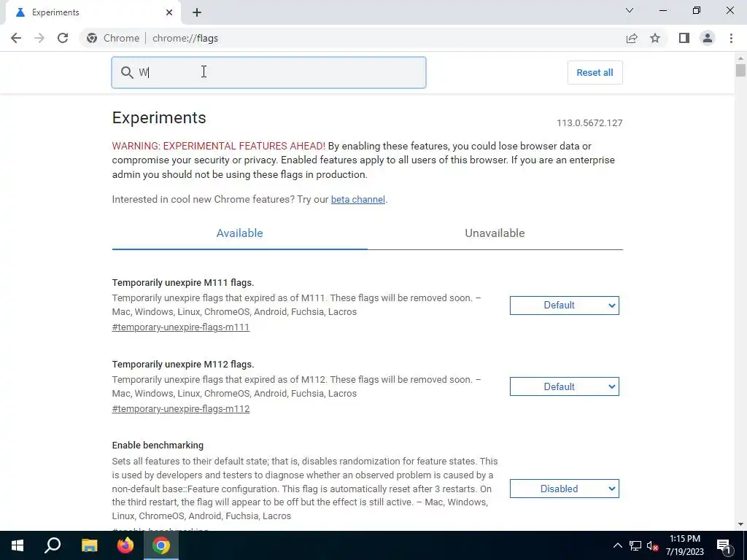Click the Chrome taskbar icon
This screenshot has height=560, width=747.
point(161,545)
